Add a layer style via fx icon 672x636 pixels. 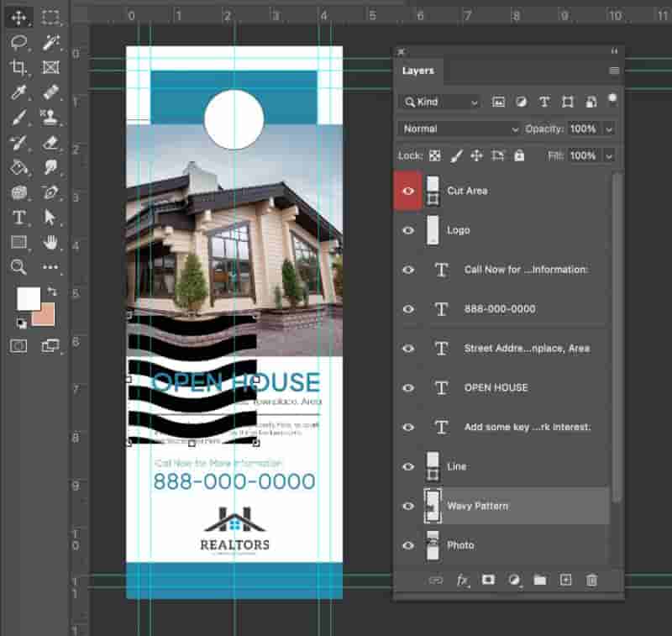click(462, 581)
